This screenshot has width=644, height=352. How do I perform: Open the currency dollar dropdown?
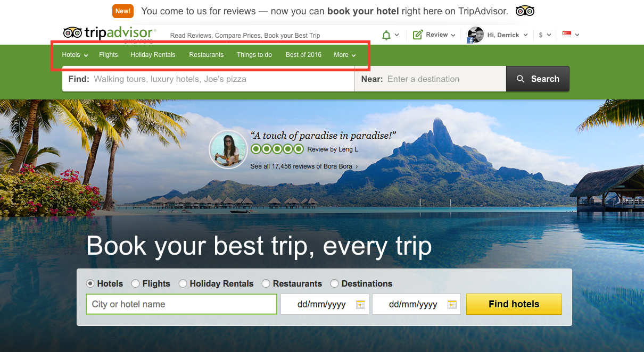click(x=545, y=35)
